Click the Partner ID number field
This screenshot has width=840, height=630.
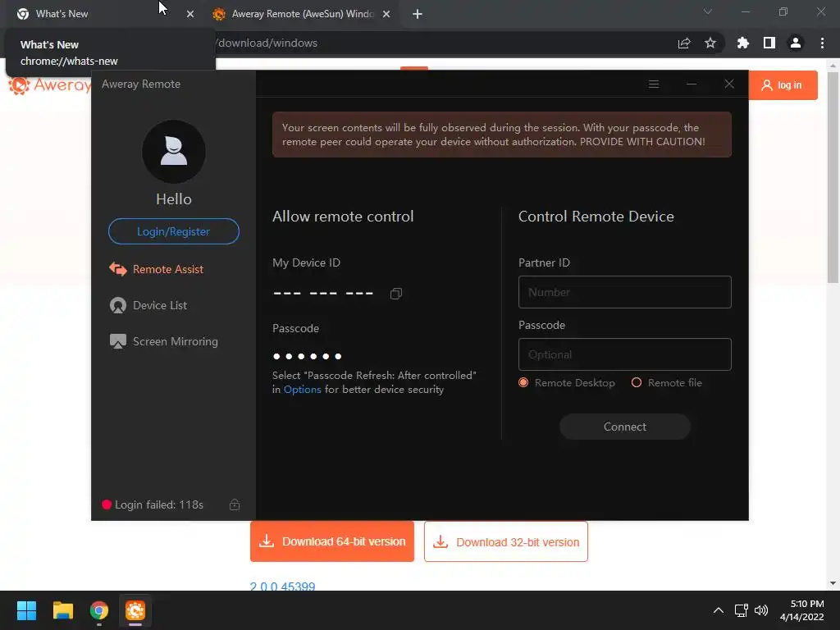[624, 292]
